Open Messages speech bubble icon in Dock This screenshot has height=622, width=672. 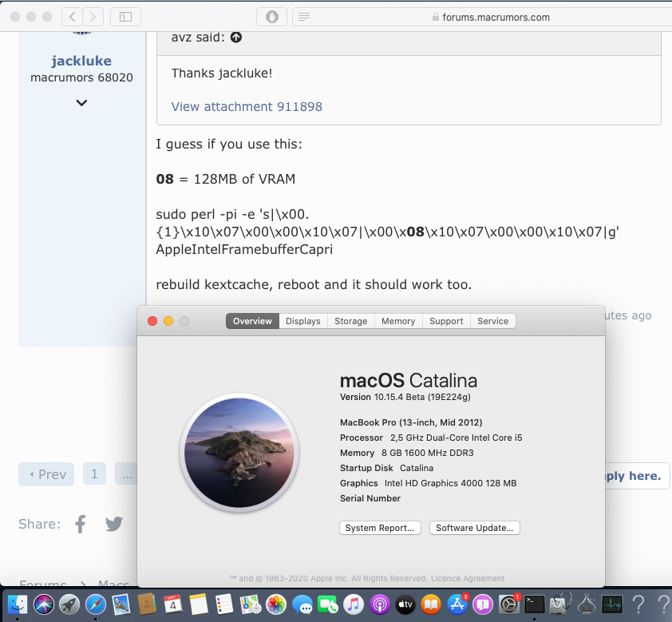302,605
